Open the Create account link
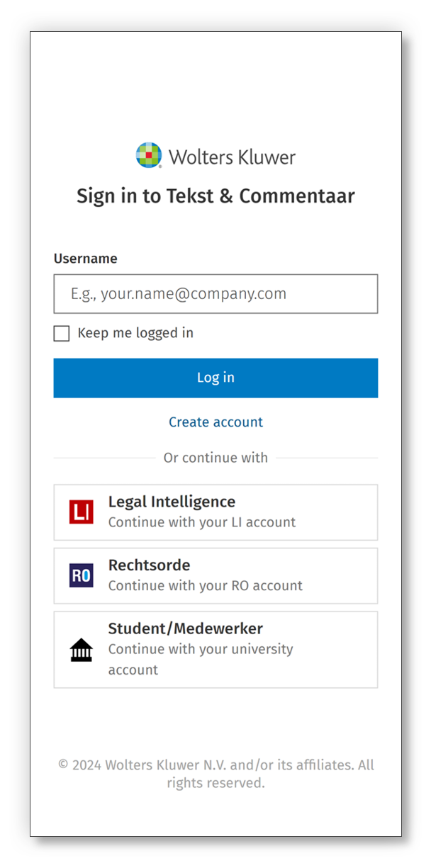This screenshot has width=431, height=868. pyautogui.click(x=216, y=422)
